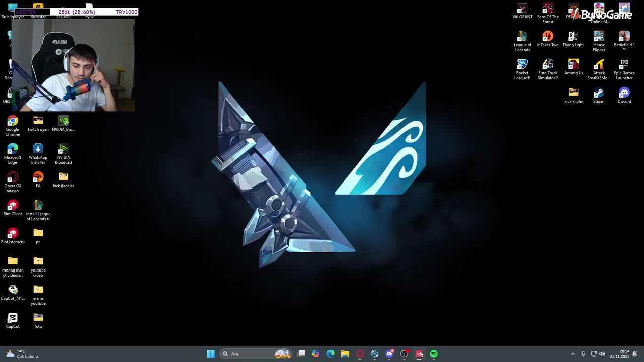The height and width of the screenshot is (362, 644).
Task: Open Spotify from the taskbar
Action: tap(434, 354)
